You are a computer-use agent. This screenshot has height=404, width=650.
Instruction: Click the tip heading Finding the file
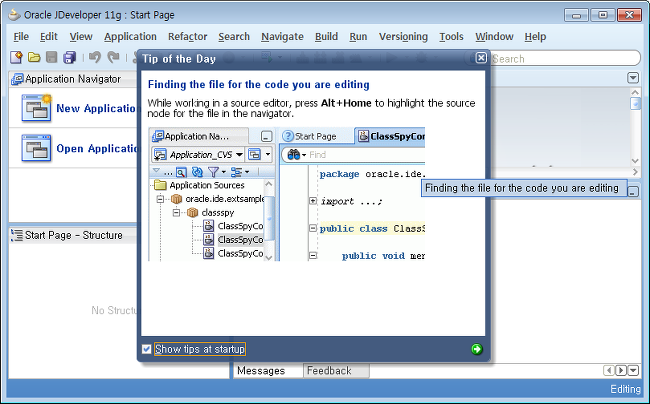pyautogui.click(x=259, y=85)
